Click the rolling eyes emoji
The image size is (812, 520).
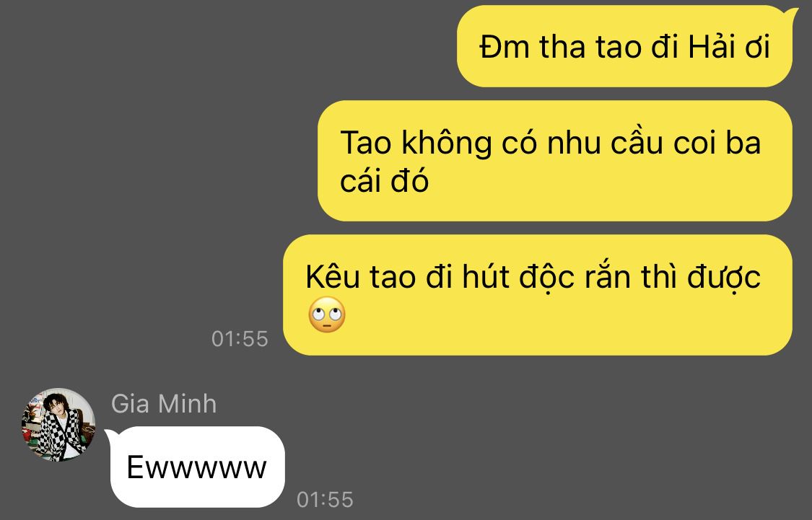[x=327, y=314]
